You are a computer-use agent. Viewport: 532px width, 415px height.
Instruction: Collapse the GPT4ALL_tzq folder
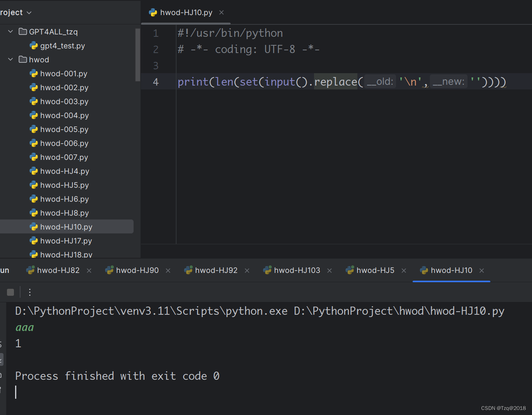[x=10, y=31]
